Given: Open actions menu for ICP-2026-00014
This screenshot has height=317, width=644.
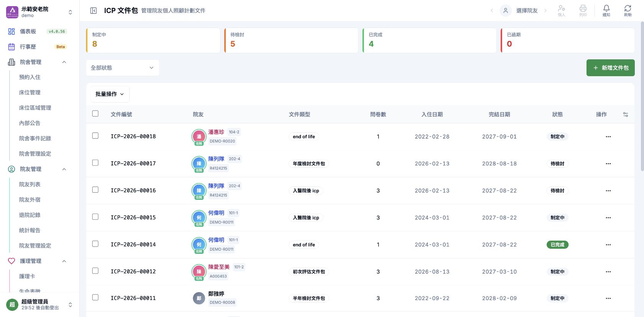Looking at the screenshot, I should click(x=608, y=245).
